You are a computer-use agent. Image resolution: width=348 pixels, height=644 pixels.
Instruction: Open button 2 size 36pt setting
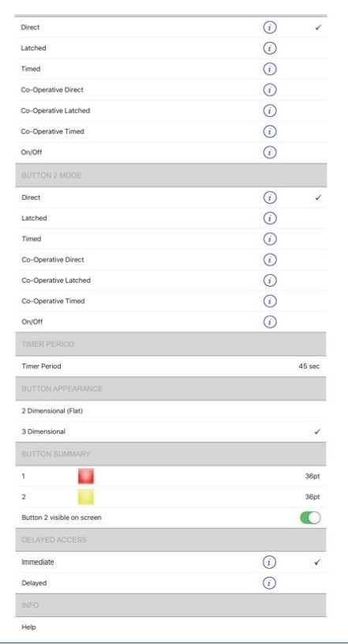[312, 496]
